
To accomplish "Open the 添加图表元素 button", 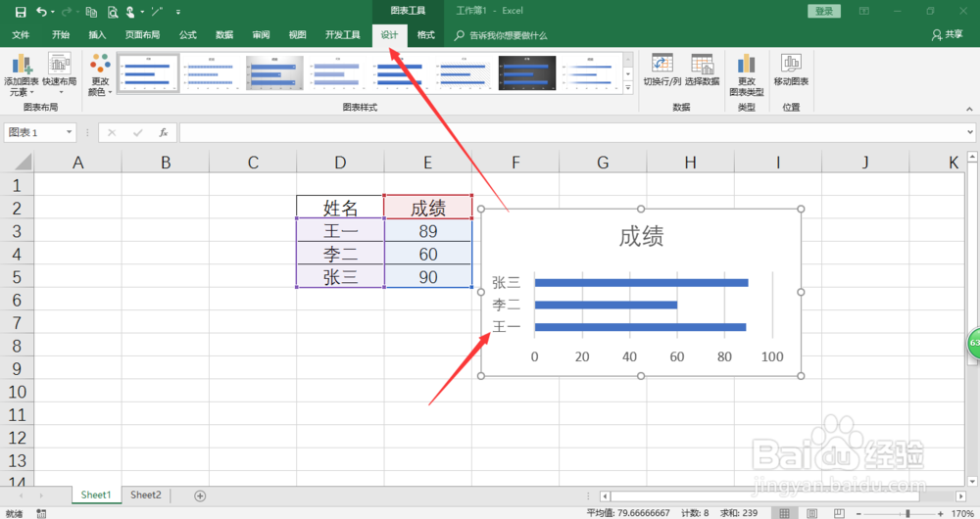I will tap(22, 75).
